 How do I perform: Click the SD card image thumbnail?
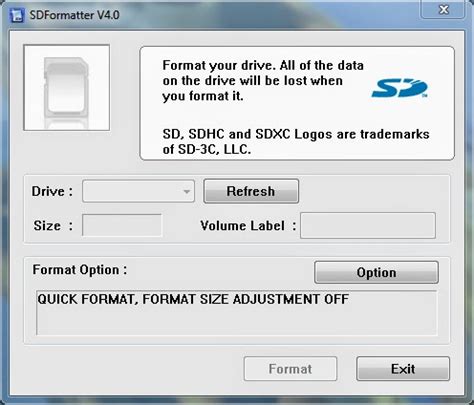67,88
